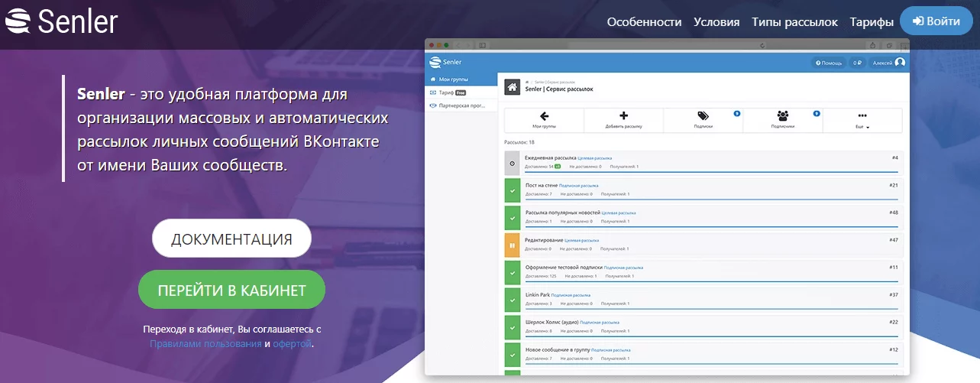Select Тариф Free in the preview sidebar
This screenshot has height=383, width=980.
click(461, 93)
